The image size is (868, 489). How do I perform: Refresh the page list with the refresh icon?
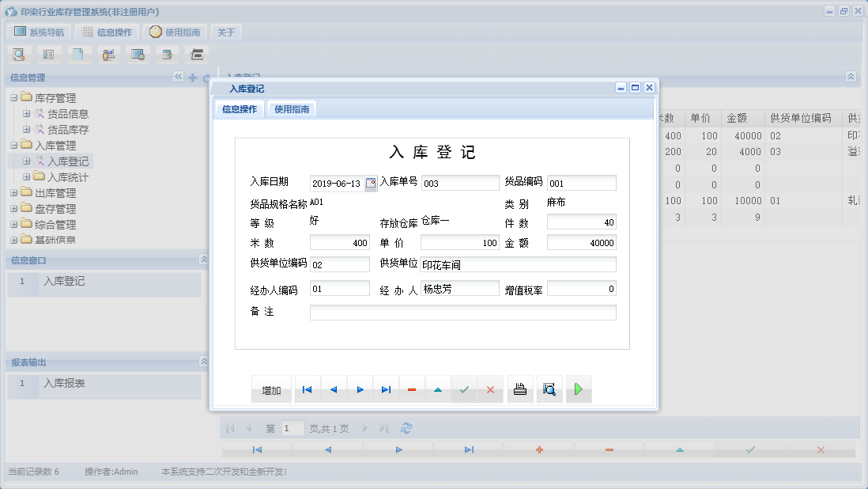(406, 427)
